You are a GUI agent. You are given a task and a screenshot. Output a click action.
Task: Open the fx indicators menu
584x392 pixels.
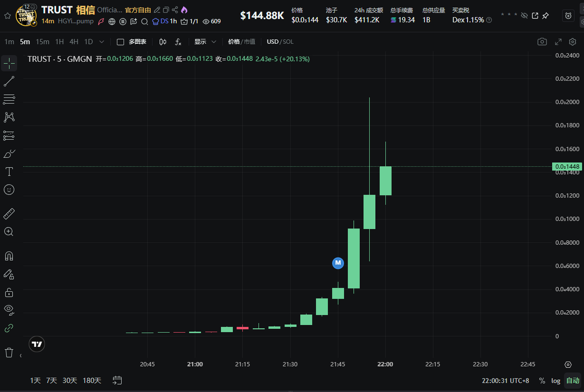(178, 42)
